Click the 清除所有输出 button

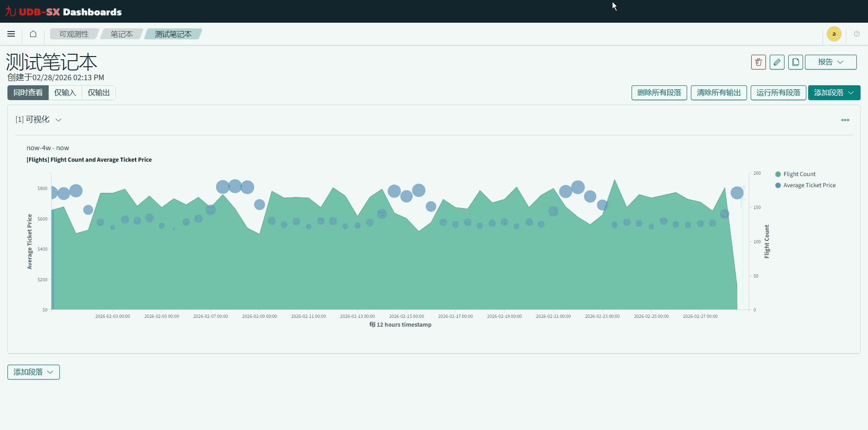(718, 93)
